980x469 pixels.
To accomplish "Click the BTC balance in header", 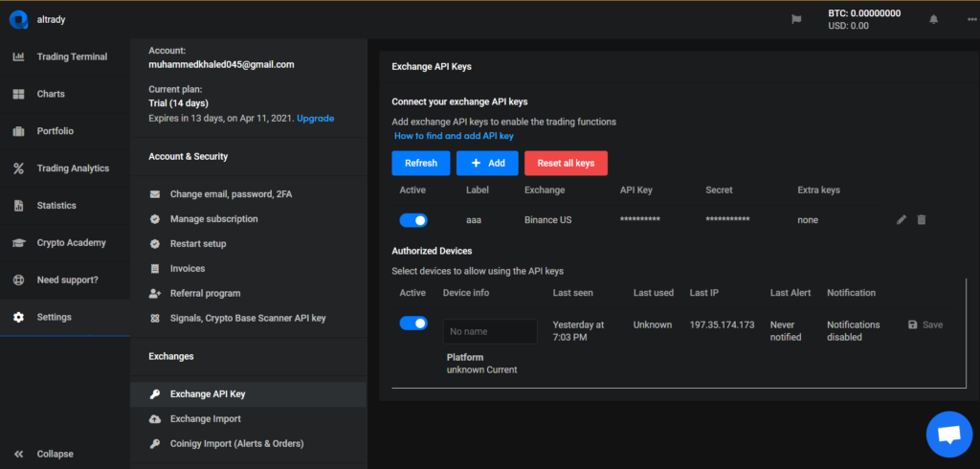I will [x=864, y=13].
